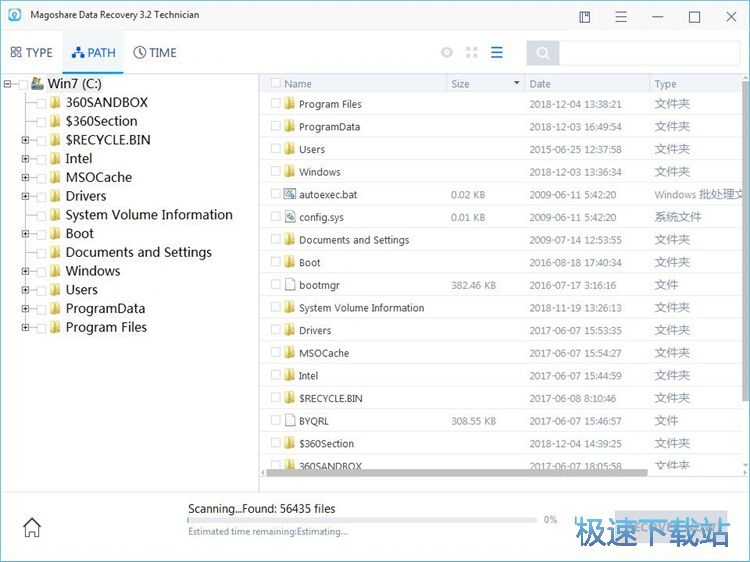Expand the ProgramData tree node
Image resolution: width=750 pixels, height=562 pixels.
25,309
